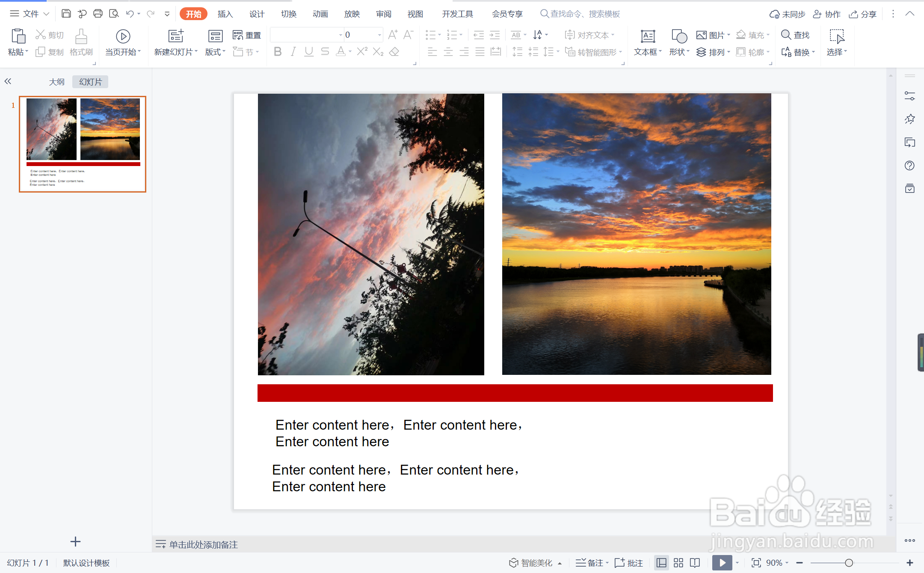Expand the 图片 picture dropdown
The height and width of the screenshot is (573, 924).
[729, 35]
